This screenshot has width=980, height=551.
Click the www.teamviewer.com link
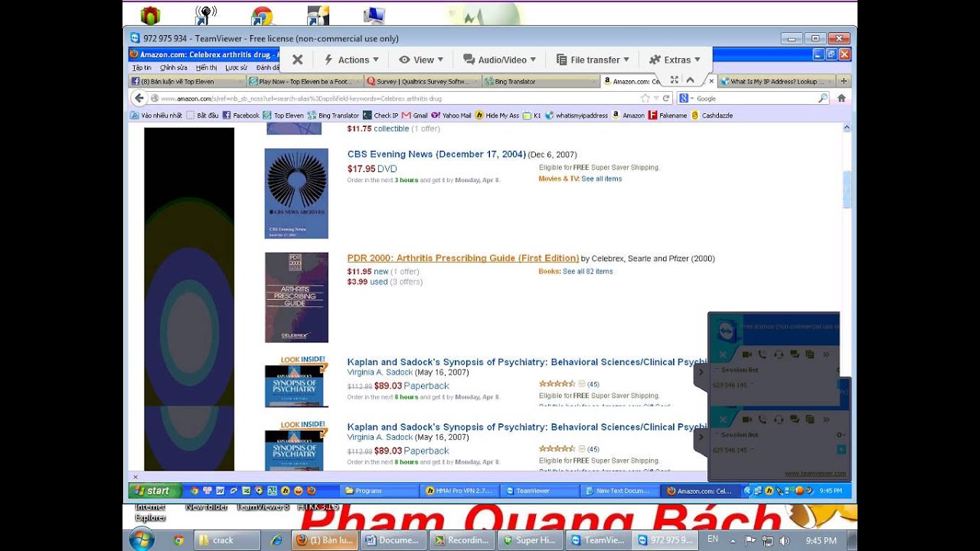[x=815, y=474]
